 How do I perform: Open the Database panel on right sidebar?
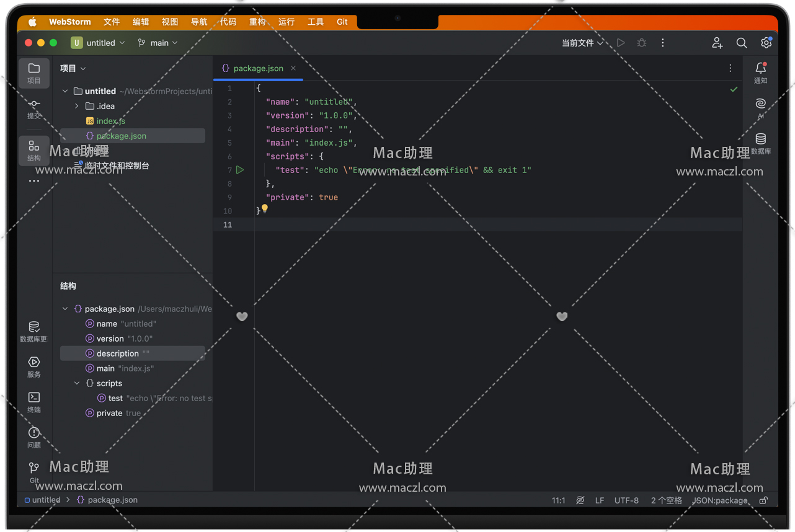pyautogui.click(x=760, y=143)
